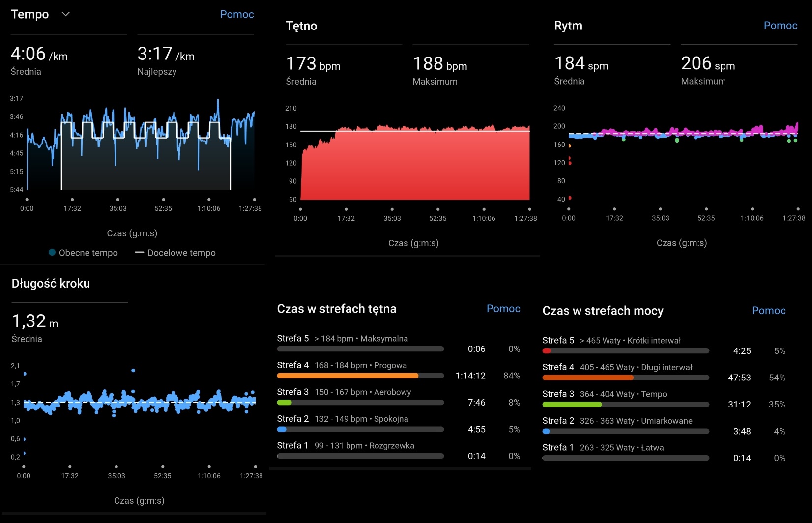Select Strefa 3 power zone green bar

click(x=572, y=405)
